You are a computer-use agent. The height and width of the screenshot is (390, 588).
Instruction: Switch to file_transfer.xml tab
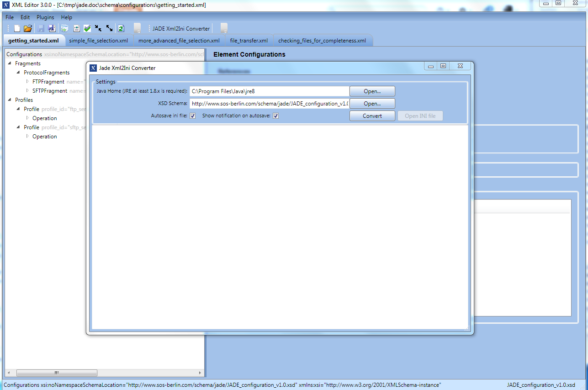click(x=249, y=41)
